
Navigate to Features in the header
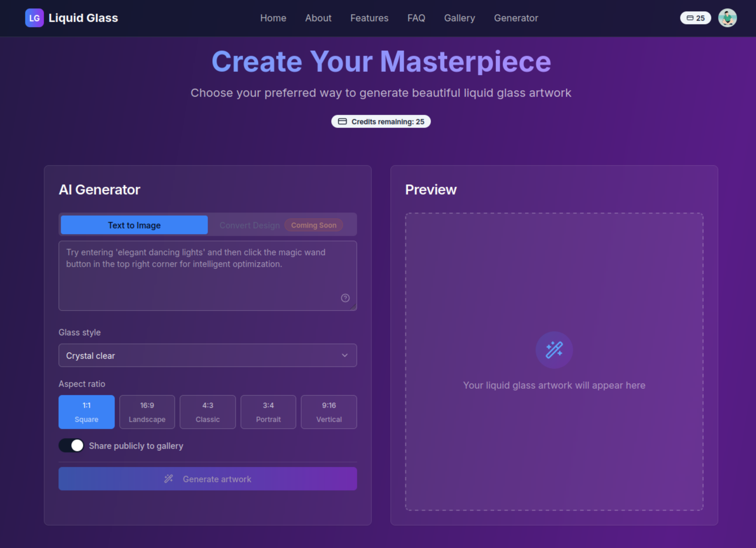(x=369, y=18)
